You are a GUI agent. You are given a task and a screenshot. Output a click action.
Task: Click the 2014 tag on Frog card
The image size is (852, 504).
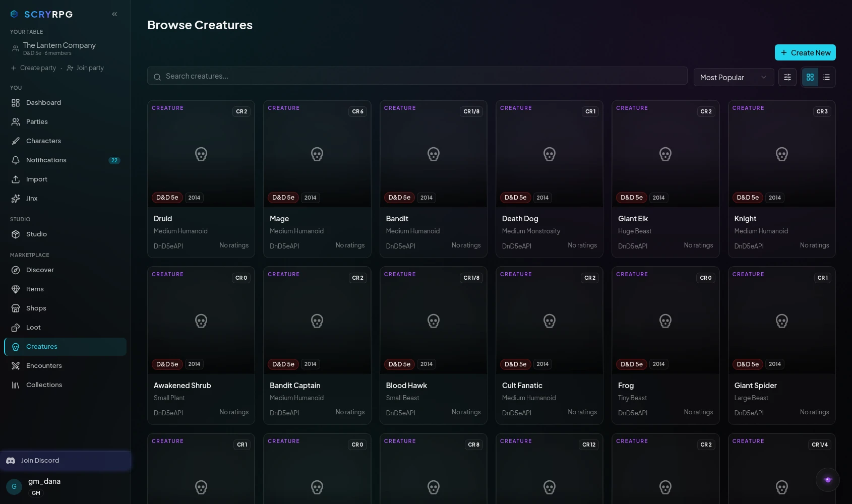658,364
